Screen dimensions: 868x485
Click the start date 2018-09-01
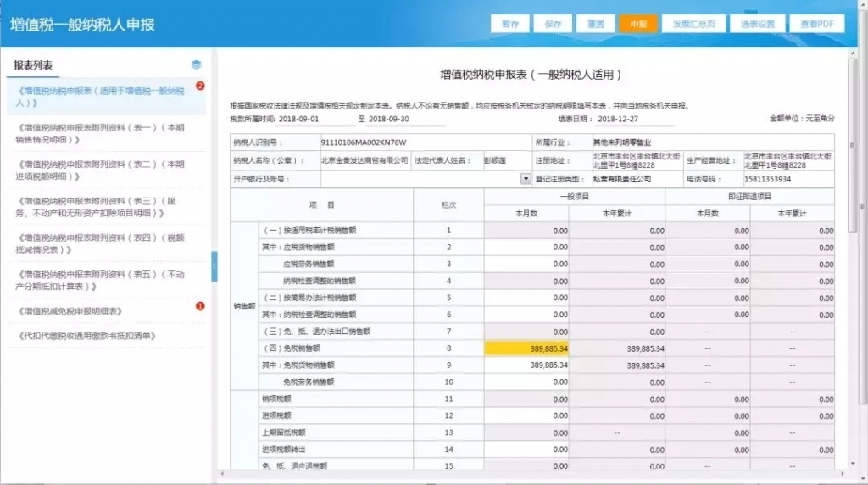298,119
